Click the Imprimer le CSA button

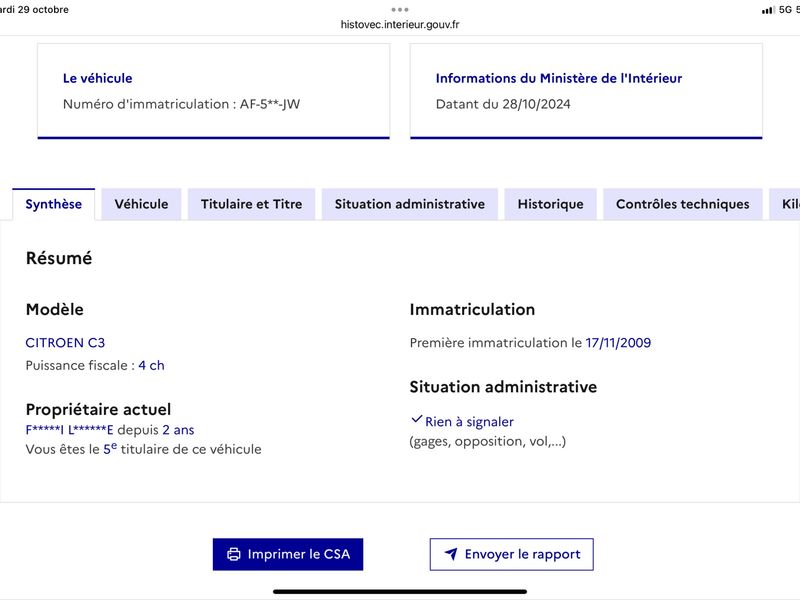[x=288, y=554]
